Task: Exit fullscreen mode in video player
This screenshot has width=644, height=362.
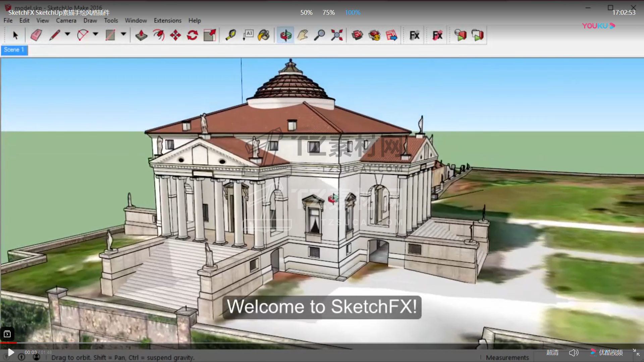Action: point(636,352)
